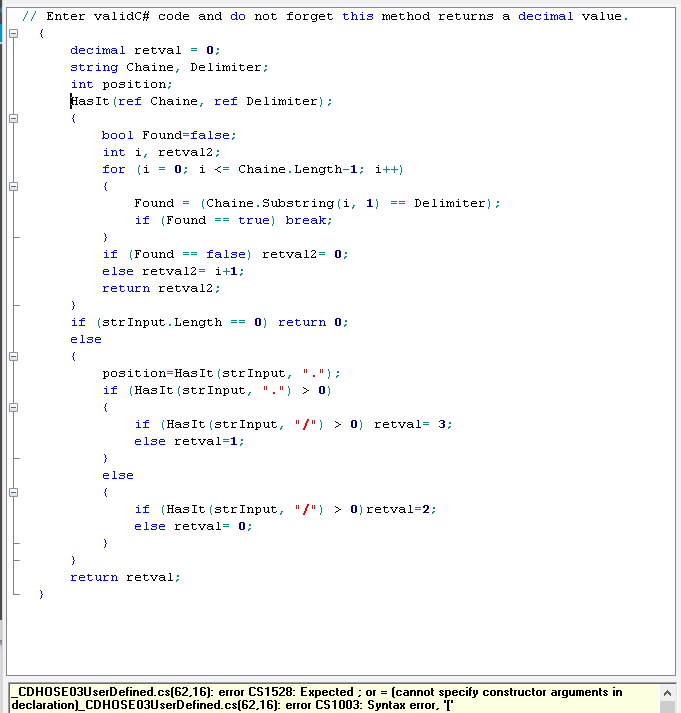Click the 'if (strInput.Length == 0) return 0;' line
This screenshot has width=681, height=713.
(x=210, y=322)
